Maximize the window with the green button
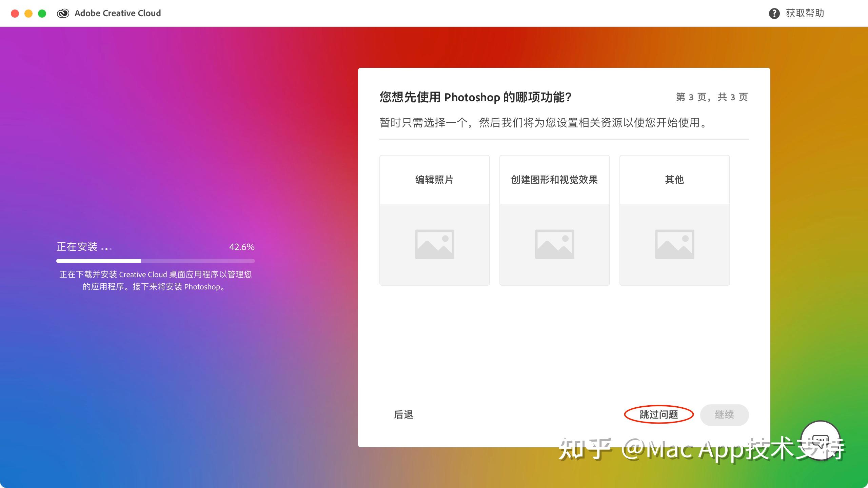Image resolution: width=868 pixels, height=488 pixels. click(x=42, y=14)
